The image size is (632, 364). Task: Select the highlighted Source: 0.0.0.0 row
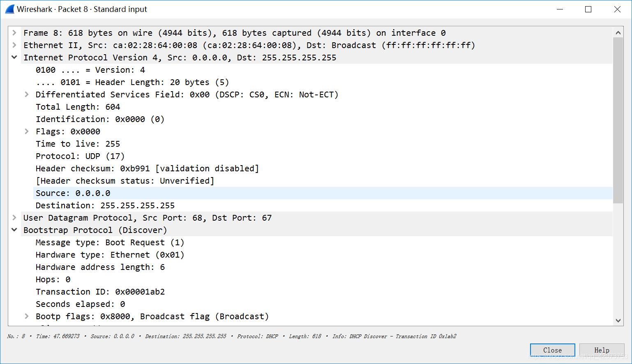pos(323,193)
